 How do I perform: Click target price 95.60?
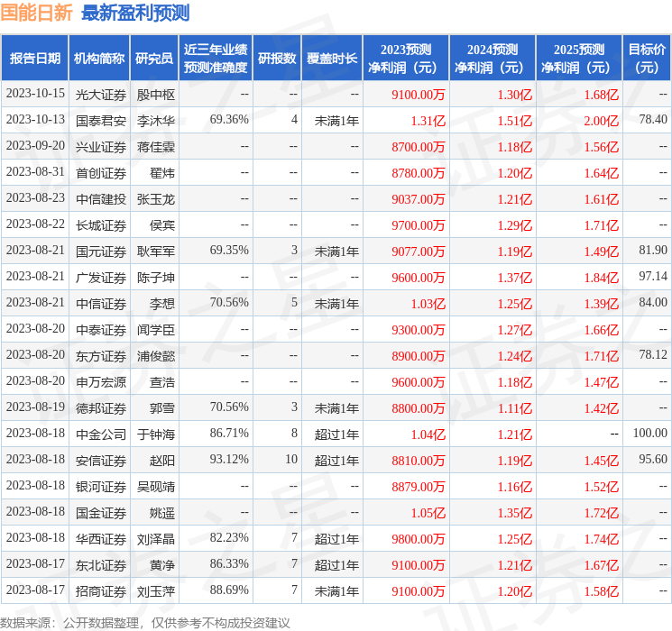tap(653, 459)
